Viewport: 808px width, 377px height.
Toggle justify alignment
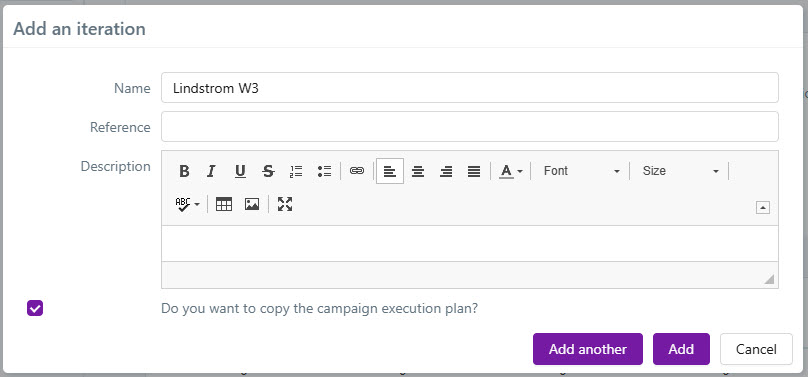[x=474, y=171]
